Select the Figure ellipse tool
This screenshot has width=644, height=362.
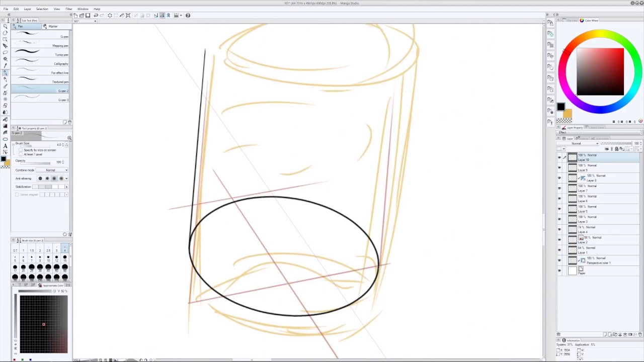coord(5,139)
